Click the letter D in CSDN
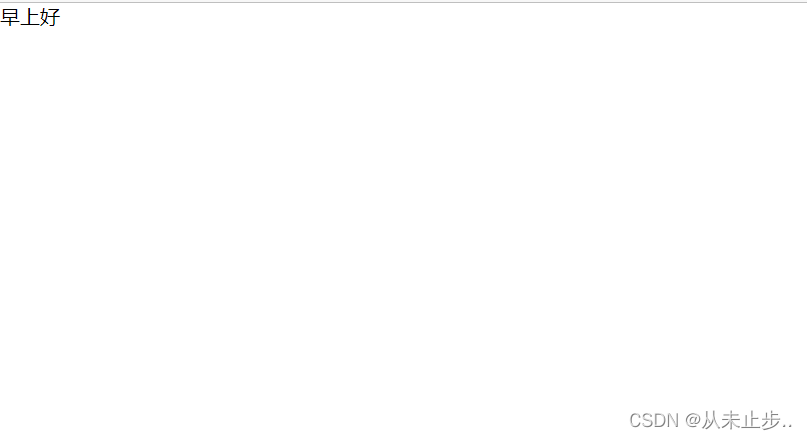 (660, 420)
